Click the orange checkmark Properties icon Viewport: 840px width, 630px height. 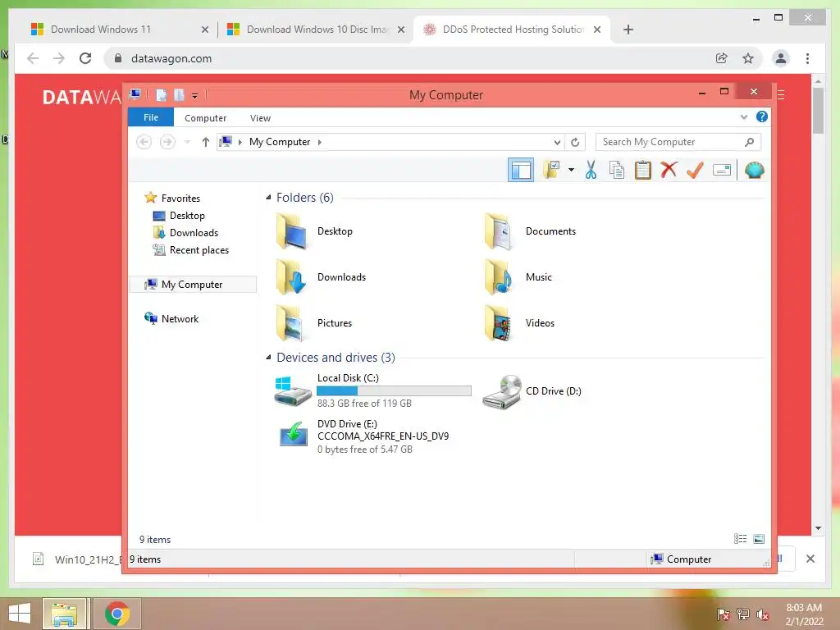695,171
